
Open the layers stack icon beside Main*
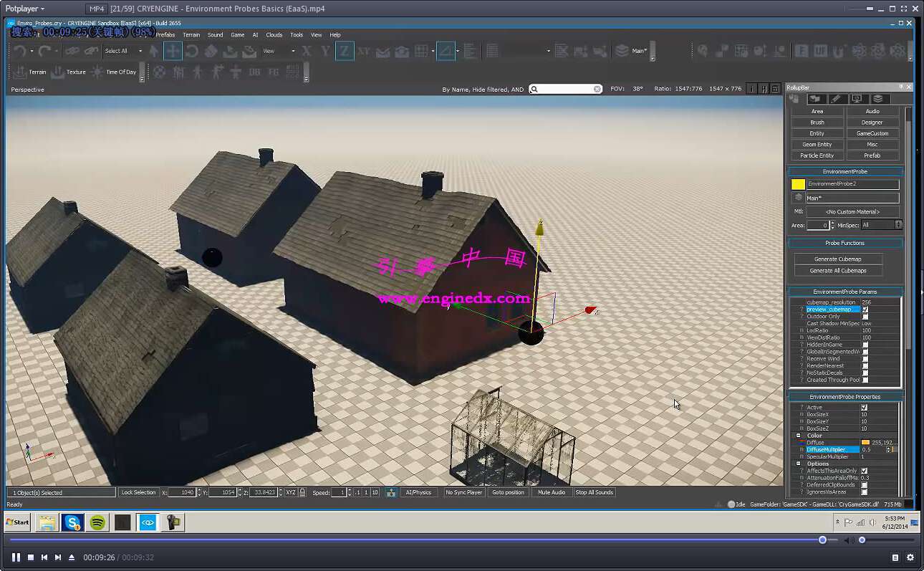pos(621,51)
